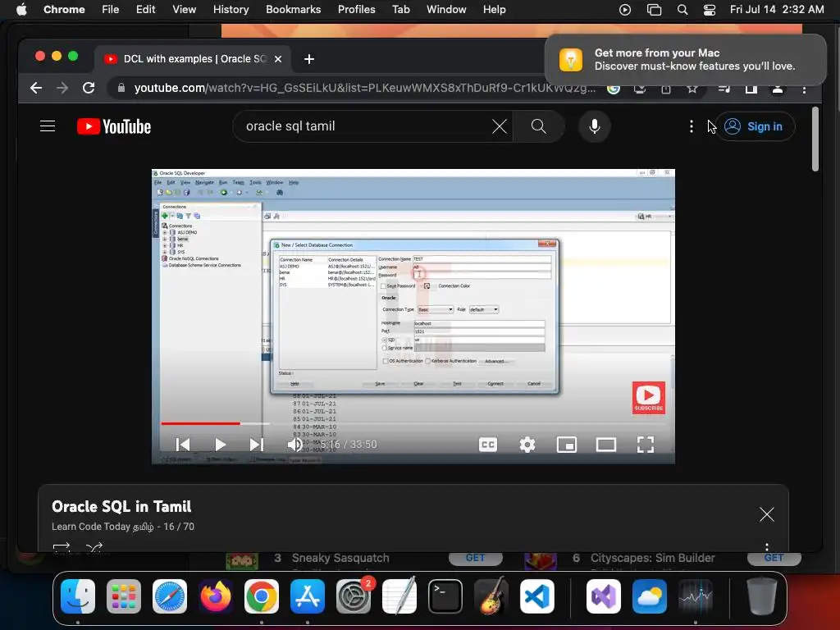The image size is (840, 630).
Task: Go back in Chrome
Action: point(36,88)
